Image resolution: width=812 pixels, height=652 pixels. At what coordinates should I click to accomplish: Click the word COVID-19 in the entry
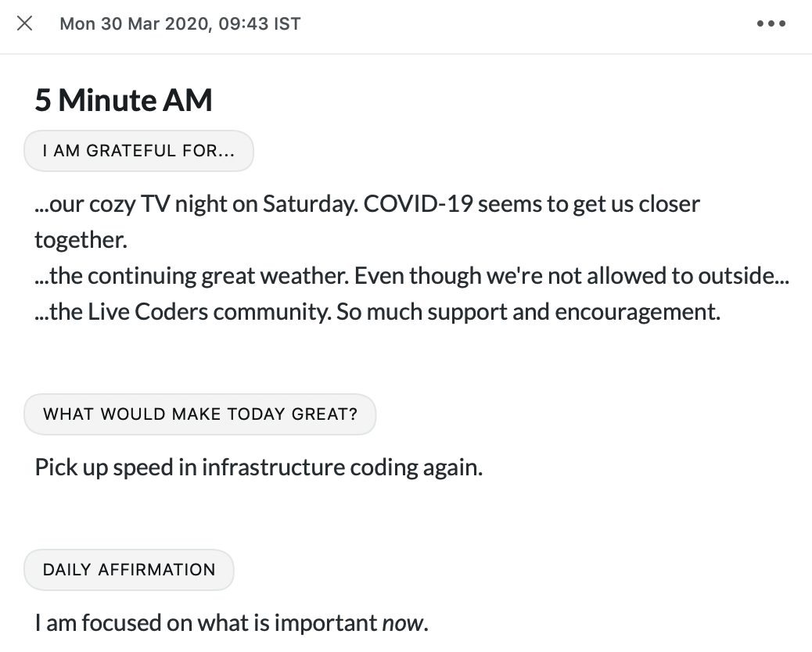click(418, 204)
